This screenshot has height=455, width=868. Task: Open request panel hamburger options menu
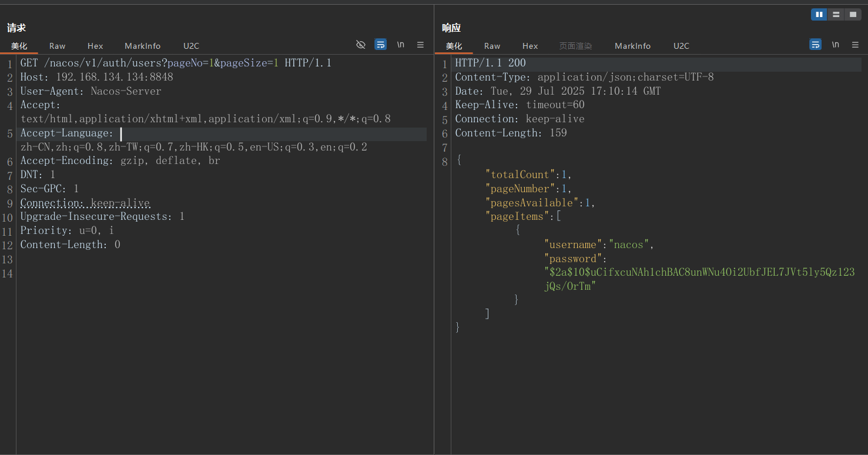coord(420,45)
